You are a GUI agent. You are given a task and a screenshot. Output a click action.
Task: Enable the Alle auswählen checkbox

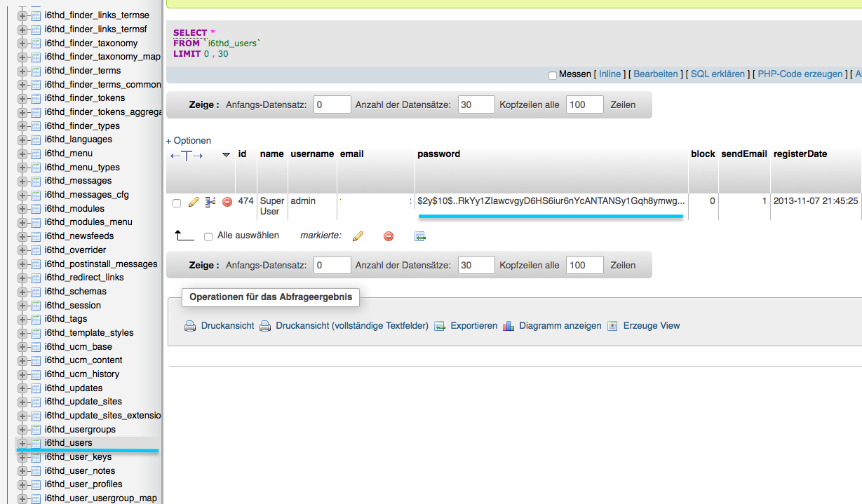click(208, 237)
